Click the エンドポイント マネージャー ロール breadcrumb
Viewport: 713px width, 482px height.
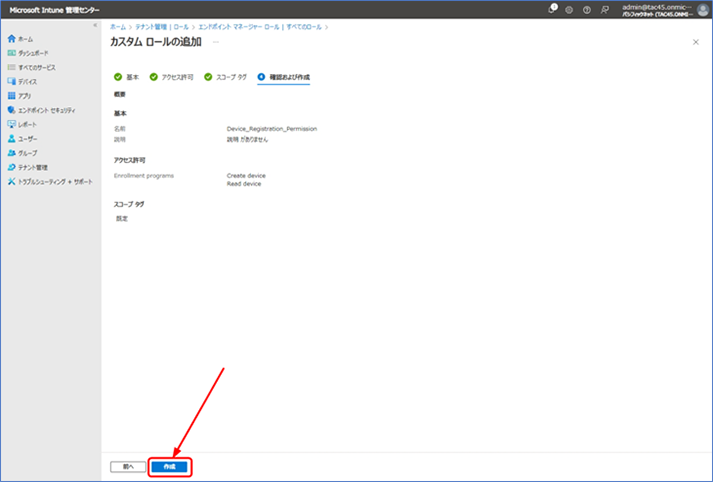click(260, 27)
